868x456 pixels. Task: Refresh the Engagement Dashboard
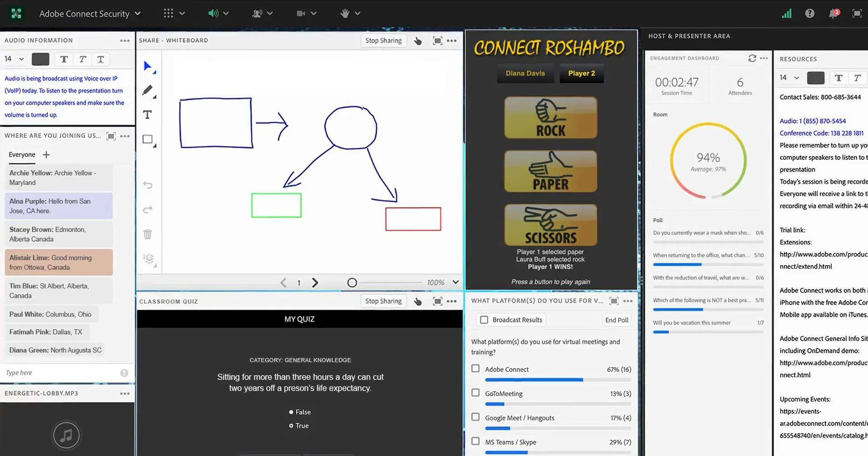[752, 58]
